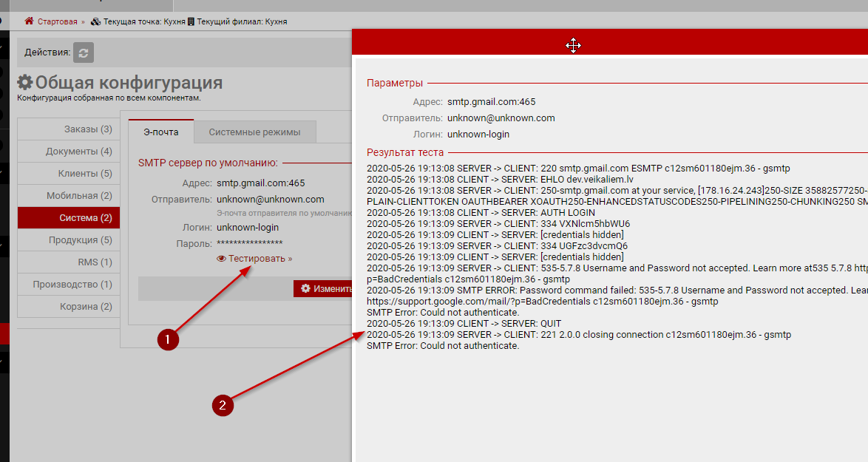Select Документы (4) in the side menu
The image size is (868, 462).
pos(78,152)
